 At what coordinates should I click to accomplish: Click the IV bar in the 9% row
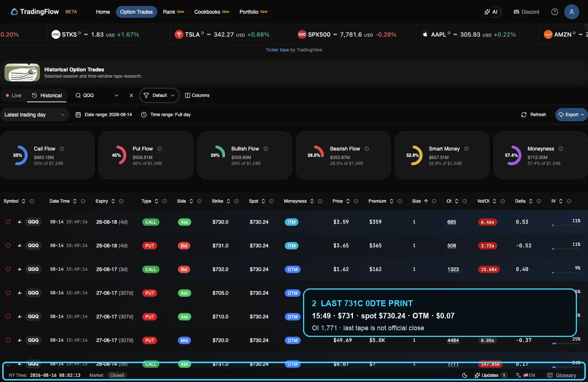(x=566, y=272)
